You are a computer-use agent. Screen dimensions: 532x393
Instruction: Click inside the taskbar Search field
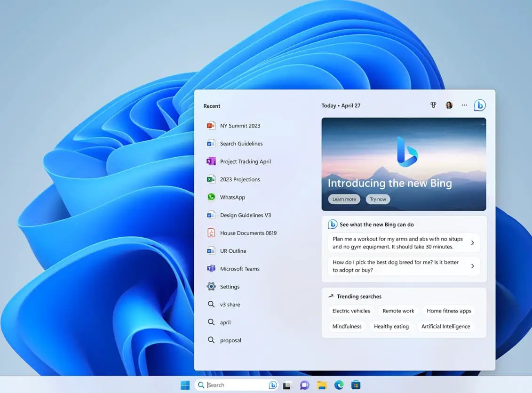(235, 385)
